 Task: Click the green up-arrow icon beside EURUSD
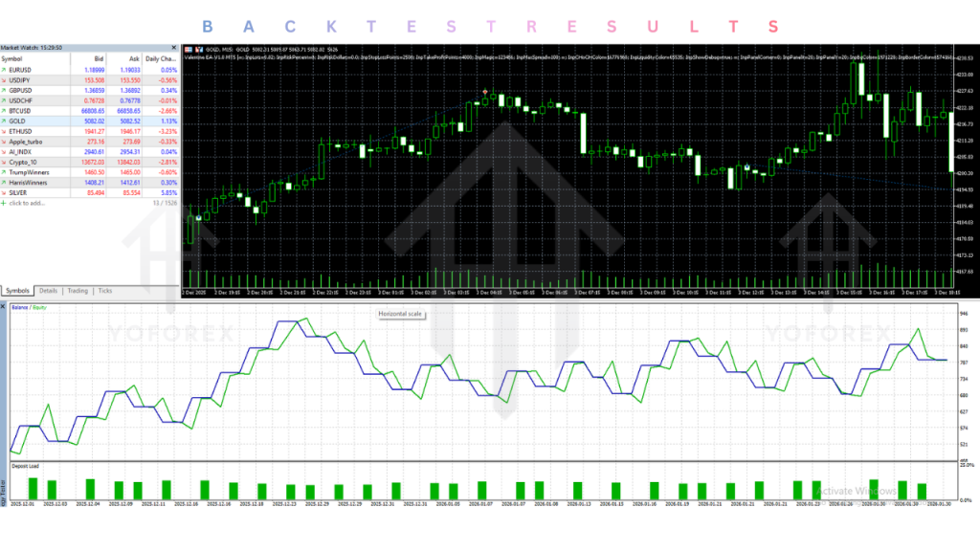click(5, 70)
